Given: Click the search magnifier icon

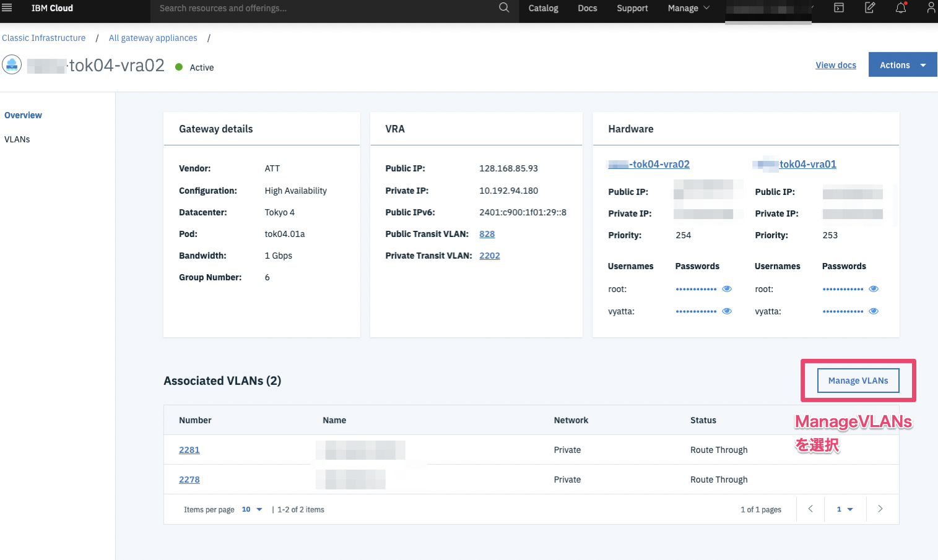Looking at the screenshot, I should coord(504,7).
